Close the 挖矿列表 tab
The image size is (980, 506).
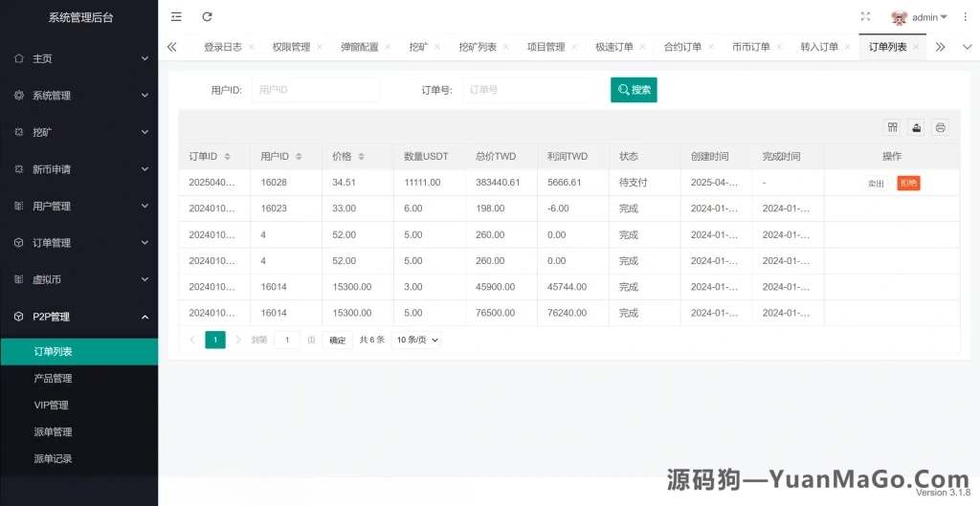[x=505, y=47]
